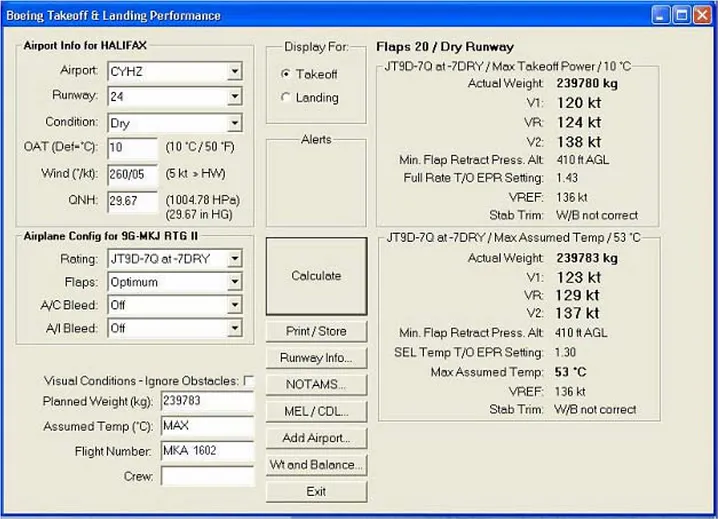Viewport: 720px width, 519px height.
Task: Click the Print / Store button
Action: click(316, 331)
